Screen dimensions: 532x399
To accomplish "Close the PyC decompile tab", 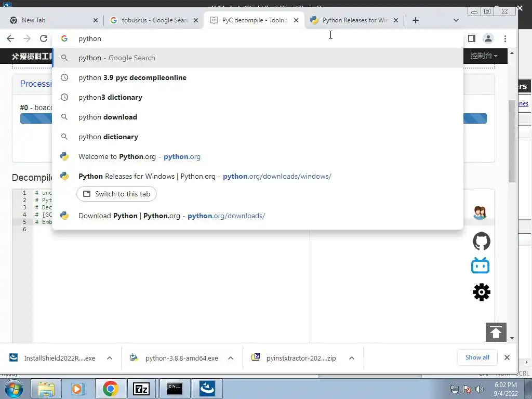I will click(296, 20).
